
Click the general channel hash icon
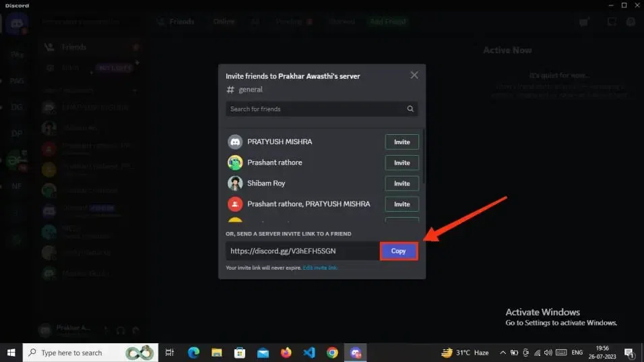230,90
